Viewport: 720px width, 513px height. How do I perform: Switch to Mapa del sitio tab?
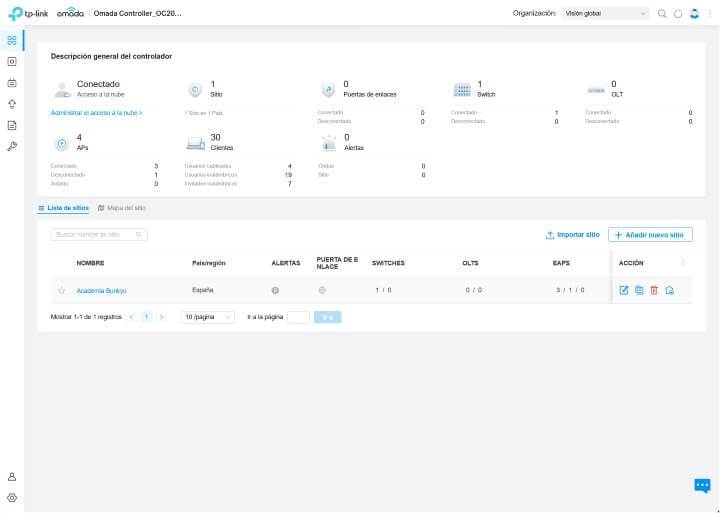pyautogui.click(x=122, y=208)
